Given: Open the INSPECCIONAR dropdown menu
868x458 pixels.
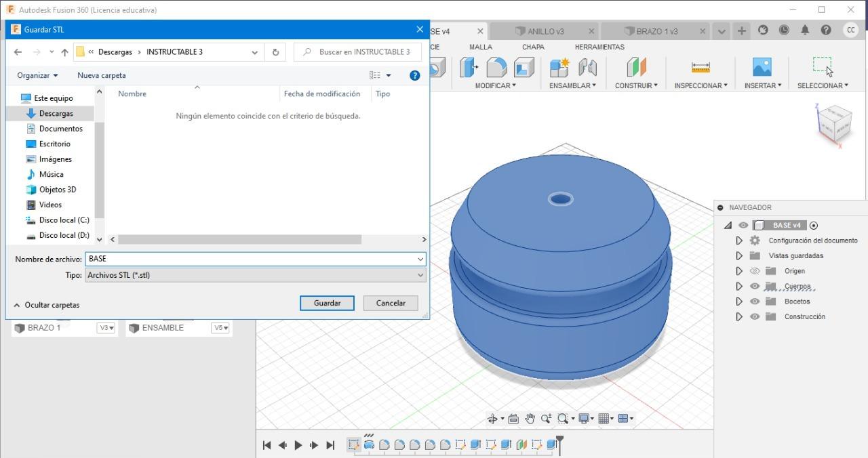Looking at the screenshot, I should coord(701,85).
